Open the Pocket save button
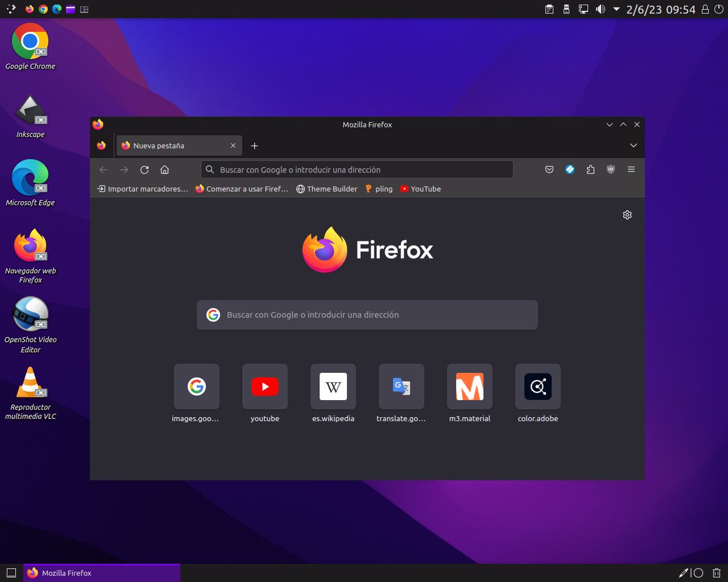 [x=549, y=170]
